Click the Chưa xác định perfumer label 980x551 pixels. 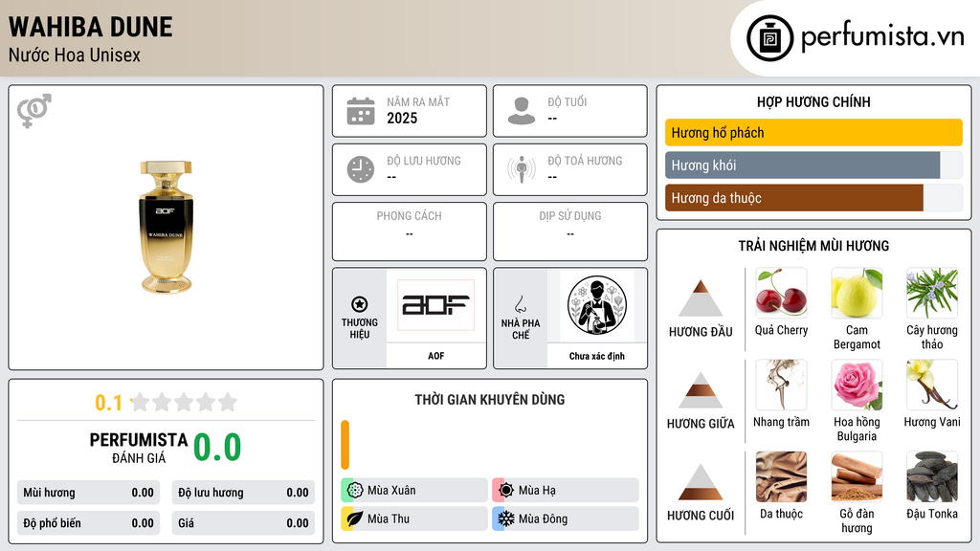pos(597,356)
